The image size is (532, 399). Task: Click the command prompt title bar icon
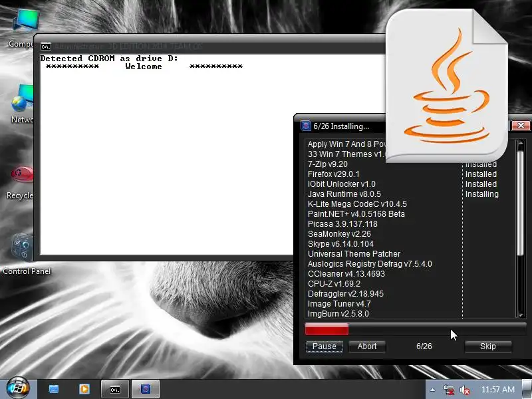click(46, 47)
